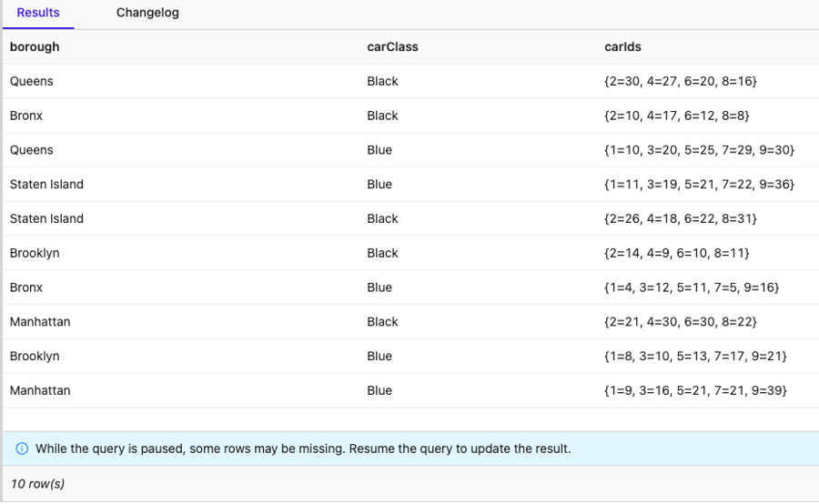The height and width of the screenshot is (504, 819).
Task: Open the Changelog tab
Action: click(147, 13)
